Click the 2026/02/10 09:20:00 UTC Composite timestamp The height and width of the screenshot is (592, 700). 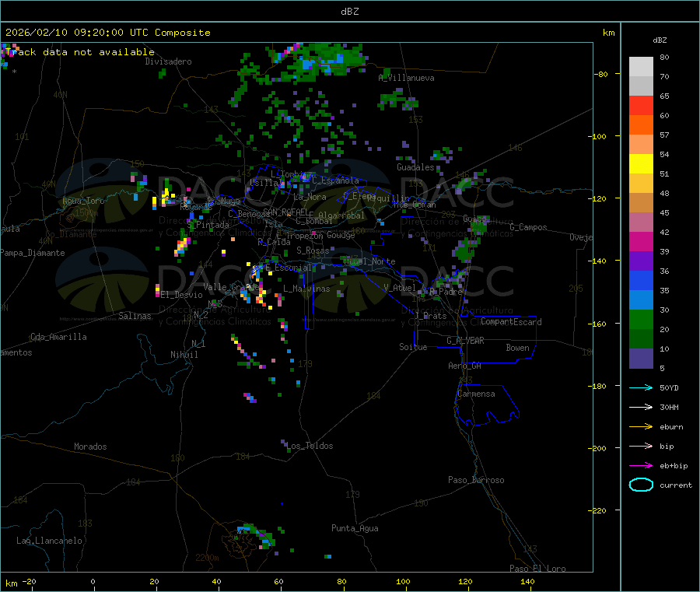click(107, 33)
